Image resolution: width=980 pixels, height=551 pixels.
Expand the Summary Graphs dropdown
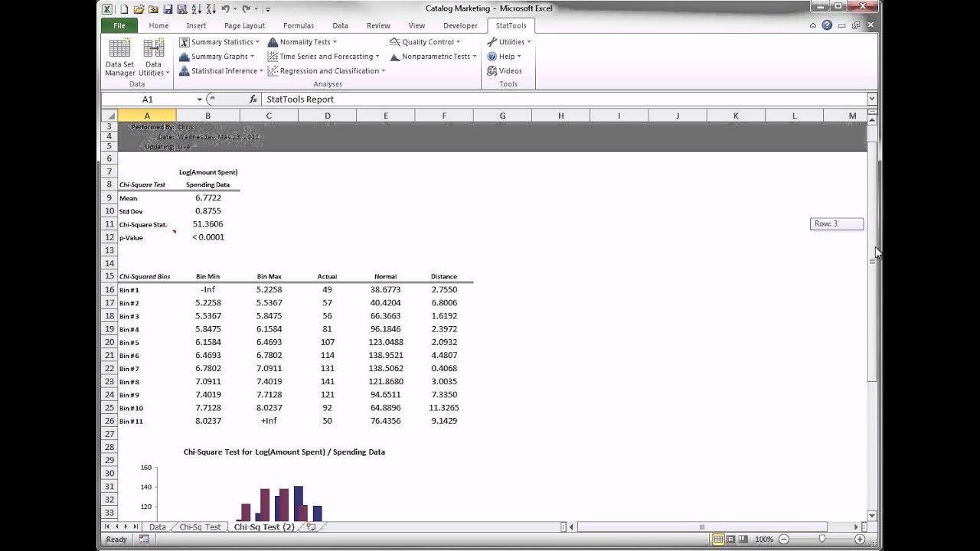coord(217,57)
